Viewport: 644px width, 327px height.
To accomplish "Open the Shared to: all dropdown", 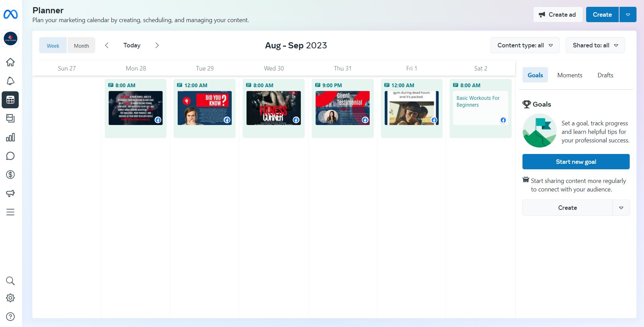I will coord(595,45).
